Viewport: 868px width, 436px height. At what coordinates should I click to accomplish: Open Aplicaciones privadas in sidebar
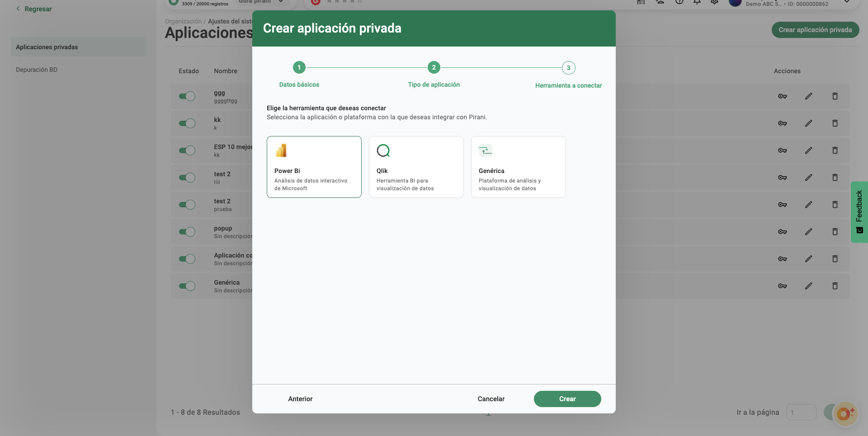pos(78,47)
